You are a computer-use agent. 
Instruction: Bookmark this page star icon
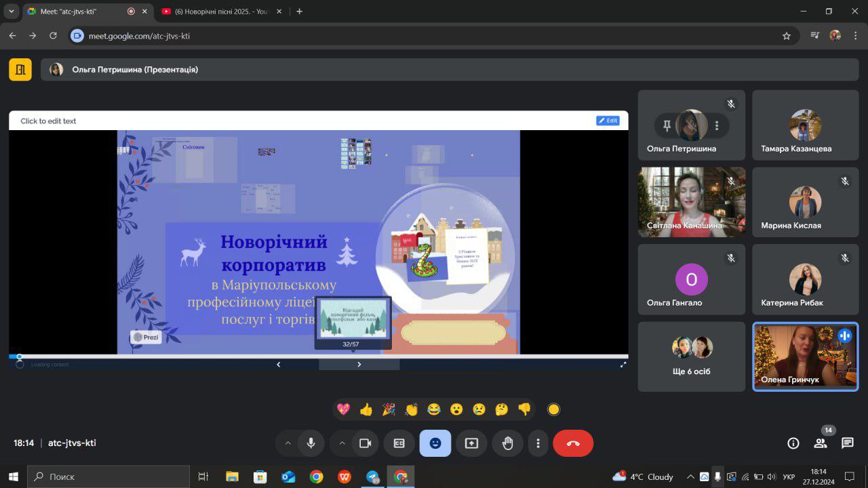pyautogui.click(x=787, y=36)
